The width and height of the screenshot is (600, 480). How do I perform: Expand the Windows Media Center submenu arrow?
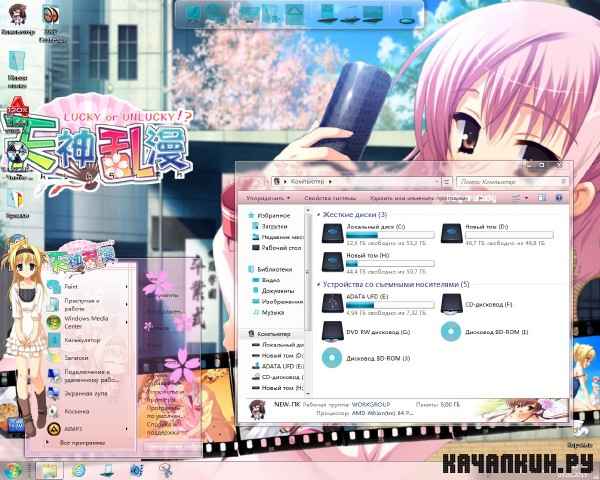127,322
